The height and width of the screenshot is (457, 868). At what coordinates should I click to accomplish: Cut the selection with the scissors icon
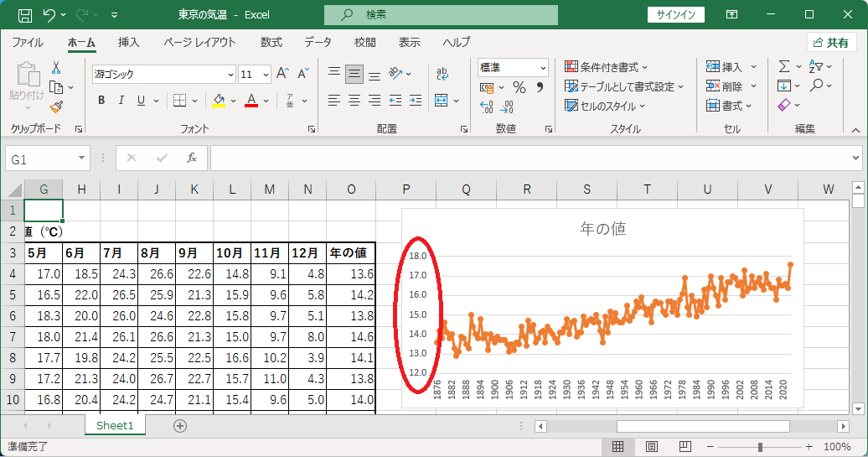coord(56,68)
